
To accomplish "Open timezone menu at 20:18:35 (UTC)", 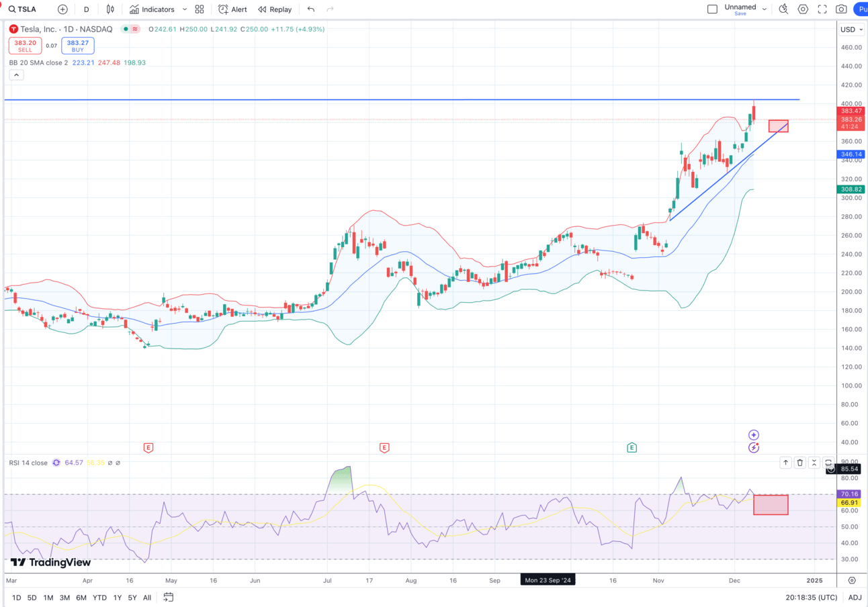I will (x=812, y=598).
